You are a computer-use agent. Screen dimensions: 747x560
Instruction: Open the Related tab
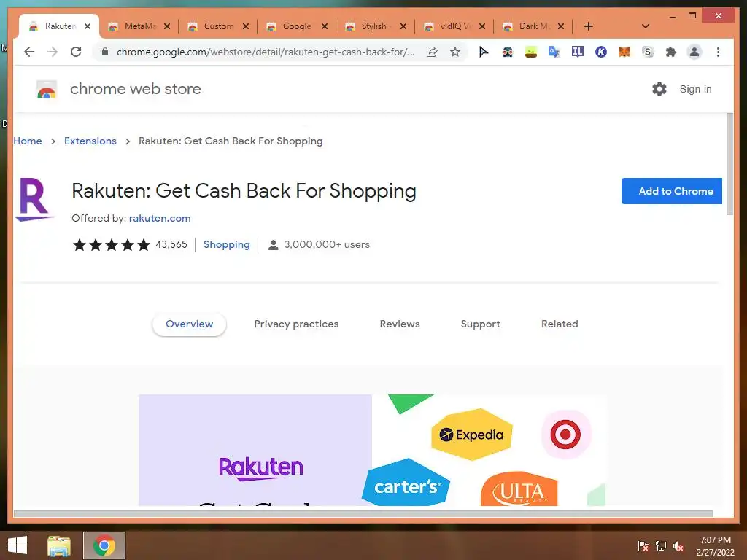(560, 324)
